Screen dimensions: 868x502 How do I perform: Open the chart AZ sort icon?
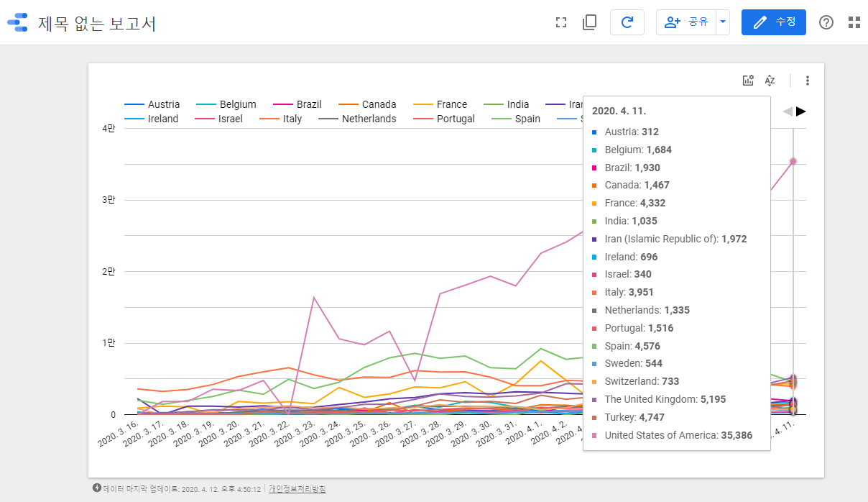tap(770, 81)
